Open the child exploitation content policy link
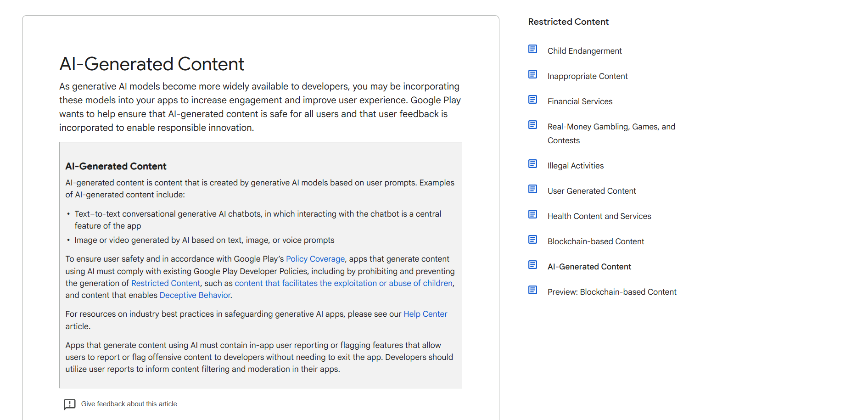868x420 pixels. 343,283
